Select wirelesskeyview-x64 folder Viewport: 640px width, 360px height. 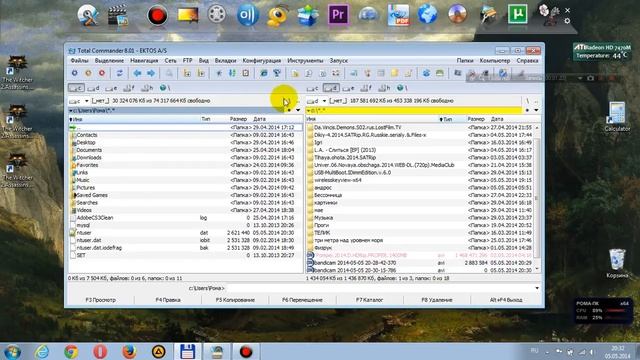click(420, 180)
